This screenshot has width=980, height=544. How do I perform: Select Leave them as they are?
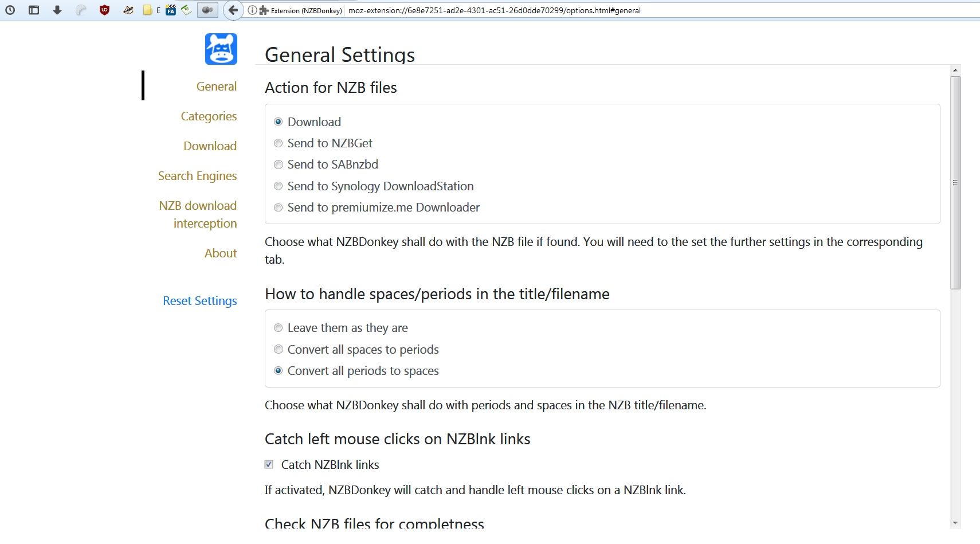279,328
